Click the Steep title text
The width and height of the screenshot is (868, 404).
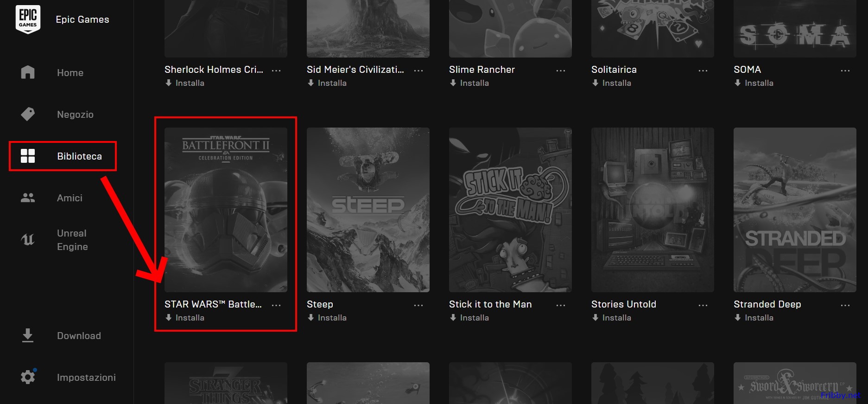coord(320,304)
